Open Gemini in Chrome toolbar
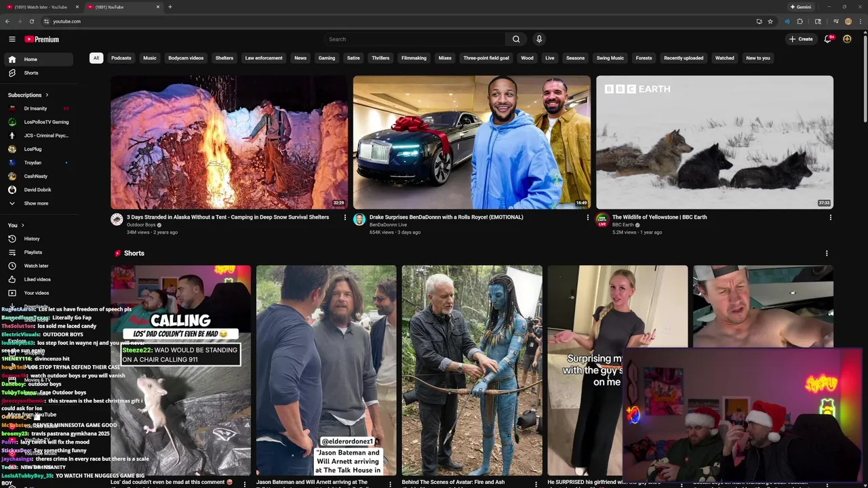The image size is (868, 488). (800, 7)
